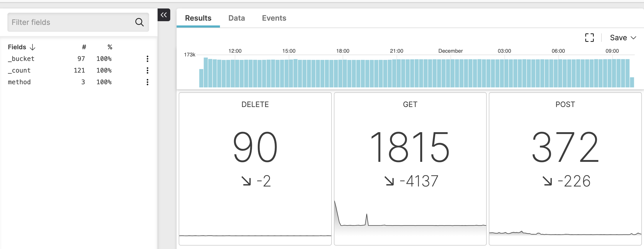Screen dimensions: 644x249
Task: Open the Save dropdown menu
Action: click(x=623, y=38)
